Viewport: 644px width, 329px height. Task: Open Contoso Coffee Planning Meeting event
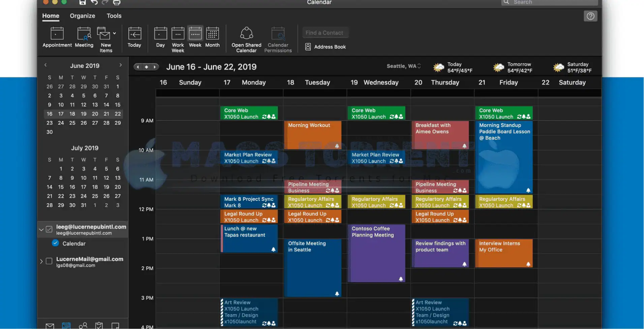click(376, 253)
